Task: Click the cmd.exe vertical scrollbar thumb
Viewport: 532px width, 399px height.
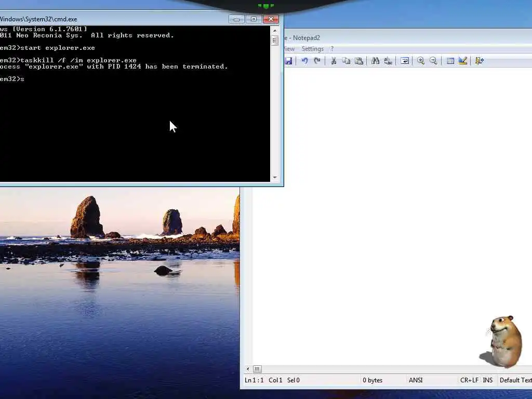Action: coord(275,41)
